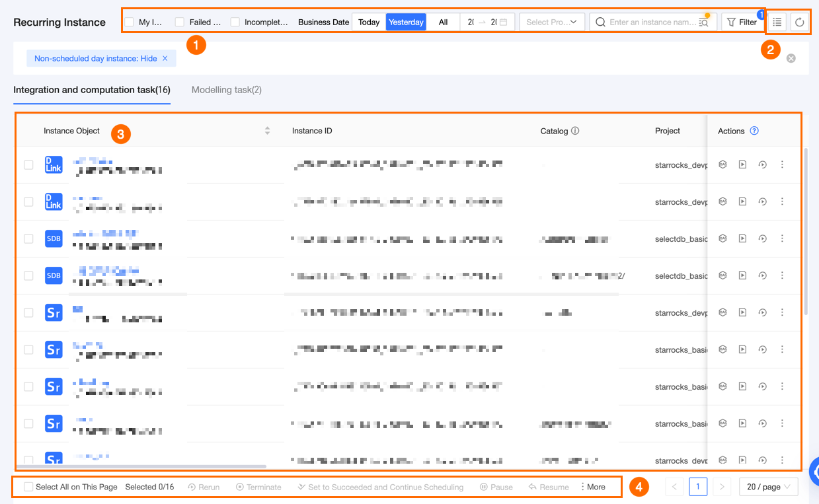Open the More menu in bottom bar
819x504 pixels.
[592, 487]
